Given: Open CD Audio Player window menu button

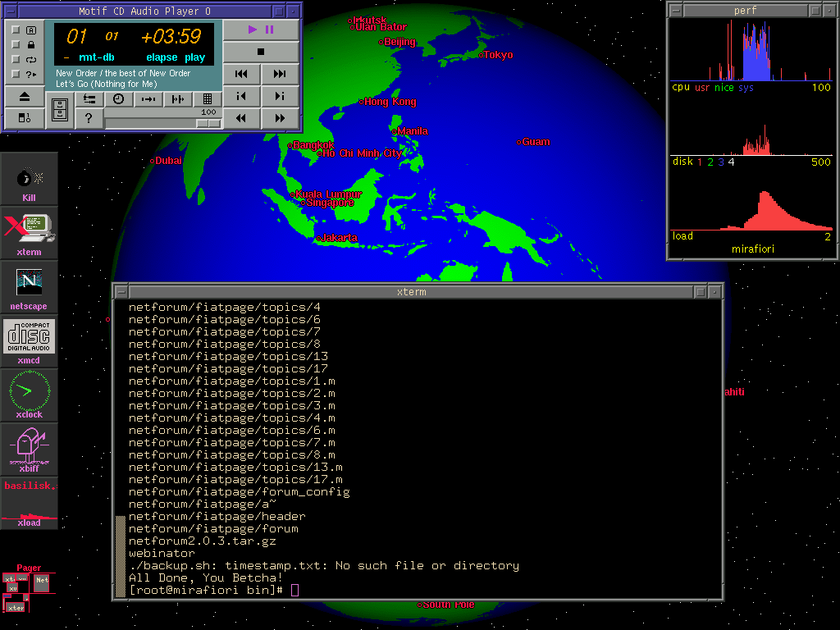Looking at the screenshot, I should click(x=11, y=11).
